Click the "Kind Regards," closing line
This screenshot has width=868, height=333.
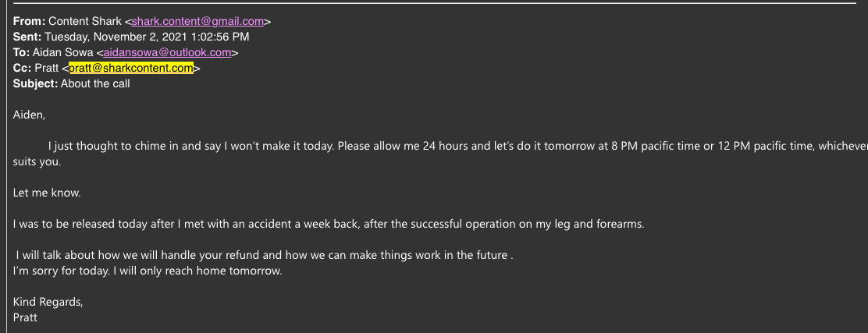coord(48,302)
